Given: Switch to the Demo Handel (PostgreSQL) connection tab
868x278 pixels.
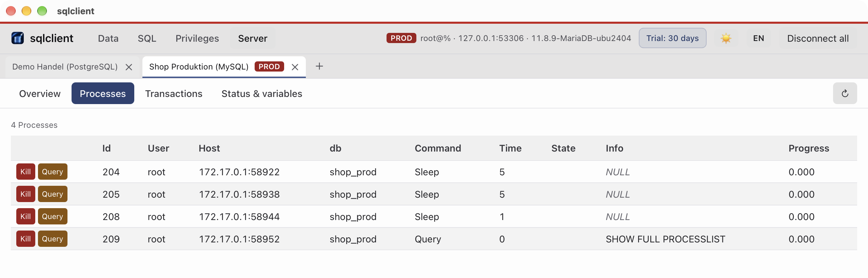Looking at the screenshot, I should click(x=65, y=67).
